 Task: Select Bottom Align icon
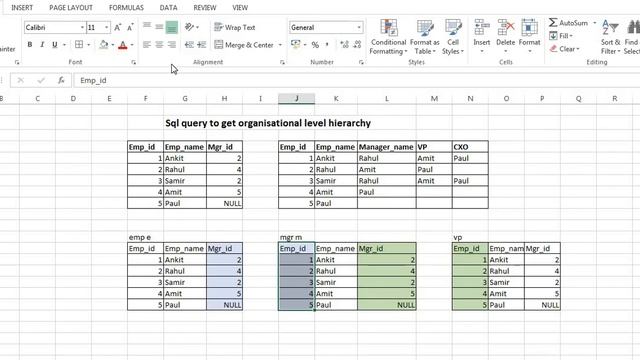pos(172,27)
